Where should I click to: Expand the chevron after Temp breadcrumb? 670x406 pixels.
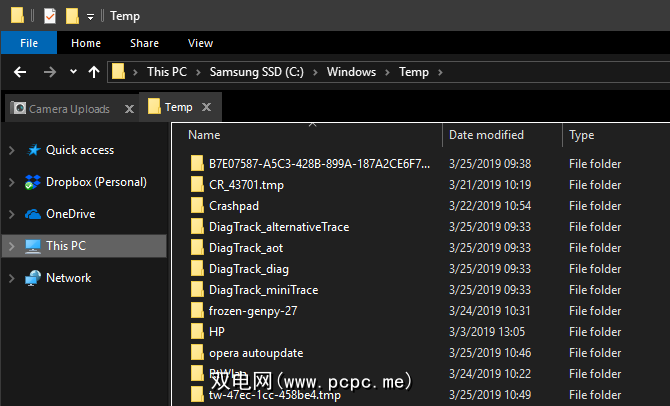[x=440, y=72]
